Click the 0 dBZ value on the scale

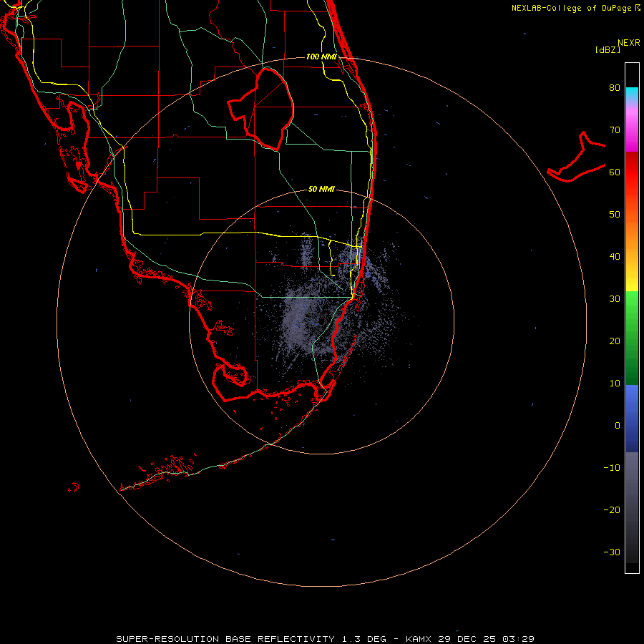618,426
